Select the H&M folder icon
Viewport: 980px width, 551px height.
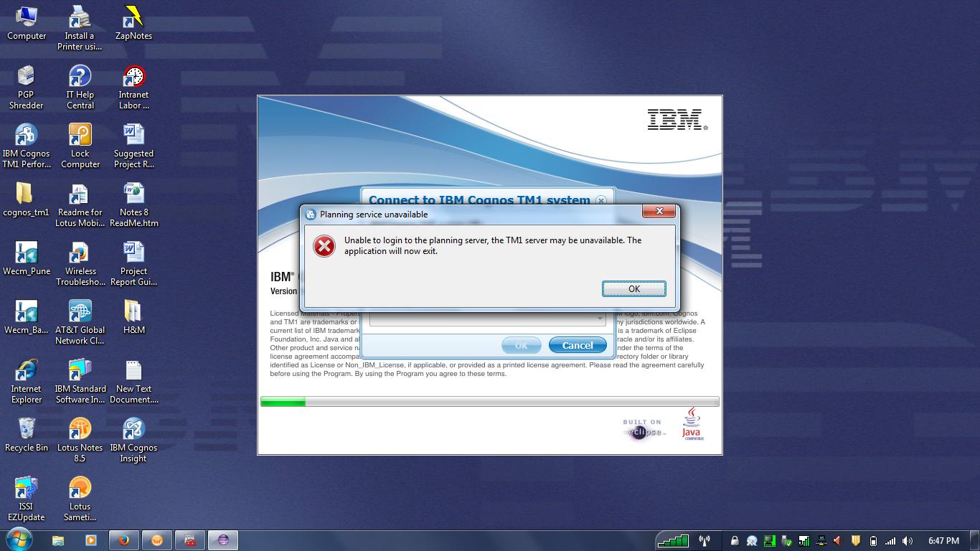coord(133,317)
